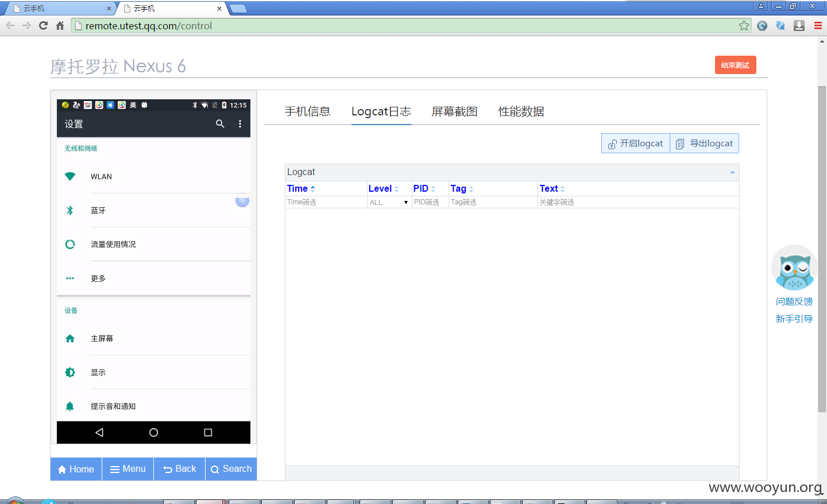The width and height of the screenshot is (827, 504).
Task: Tap the WLAN wifi icon
Action: pyautogui.click(x=70, y=176)
